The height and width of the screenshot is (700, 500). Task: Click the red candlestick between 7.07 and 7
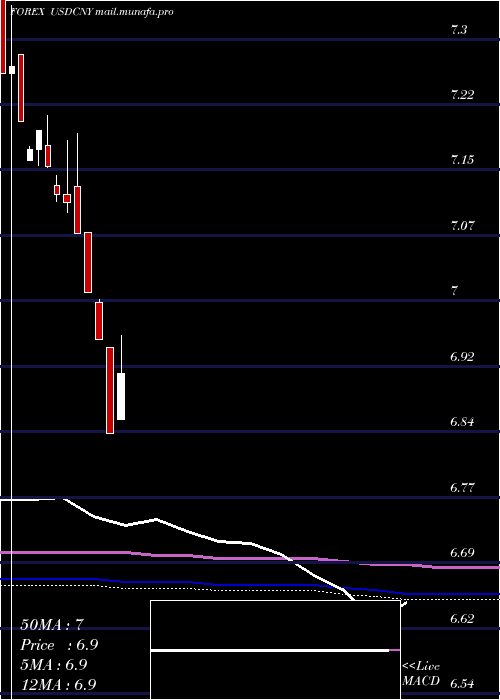(x=88, y=262)
